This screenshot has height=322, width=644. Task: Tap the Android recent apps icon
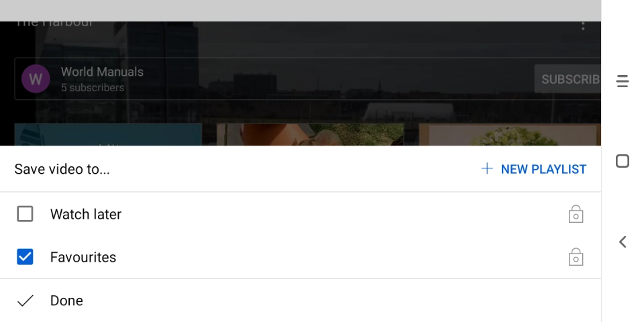623,81
